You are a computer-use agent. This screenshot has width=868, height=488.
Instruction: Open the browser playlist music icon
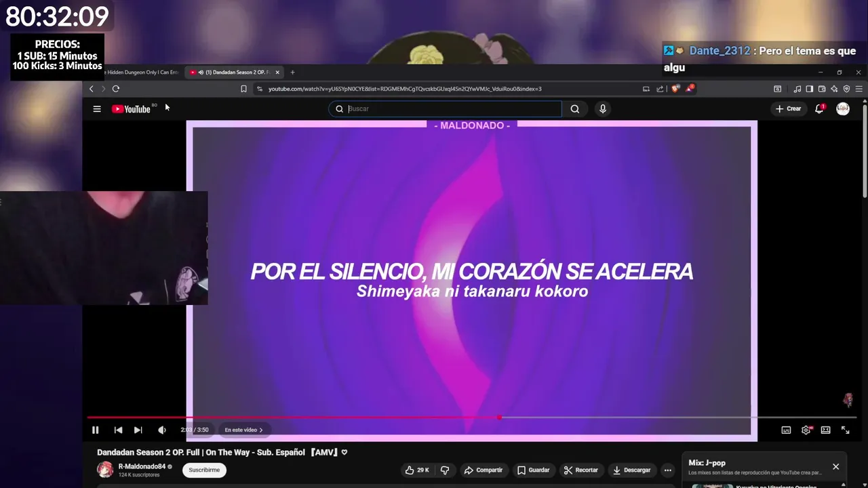(797, 89)
